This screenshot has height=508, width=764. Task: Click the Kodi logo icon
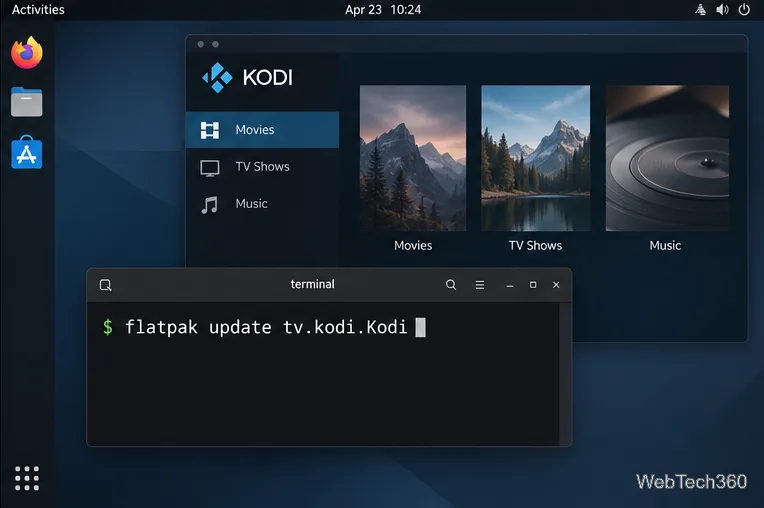click(217, 77)
